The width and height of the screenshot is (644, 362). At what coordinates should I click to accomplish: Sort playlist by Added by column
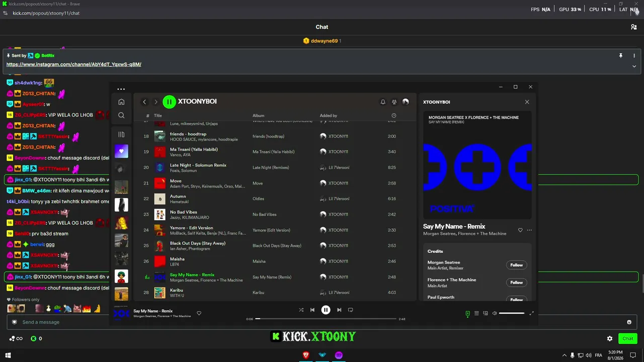[329, 116]
